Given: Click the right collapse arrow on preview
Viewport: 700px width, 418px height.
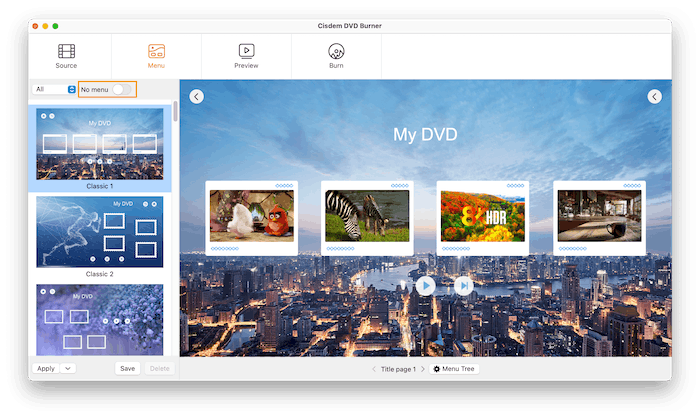Looking at the screenshot, I should [x=654, y=96].
